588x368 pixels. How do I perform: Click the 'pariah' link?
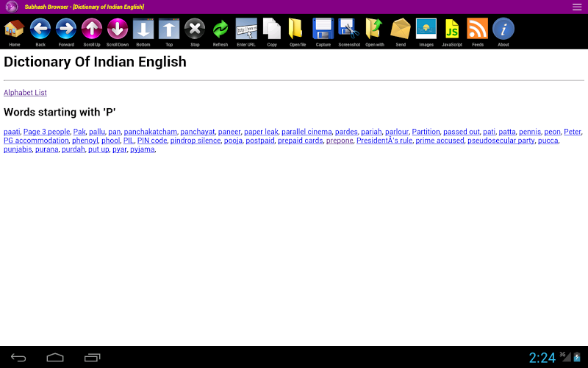point(371,132)
